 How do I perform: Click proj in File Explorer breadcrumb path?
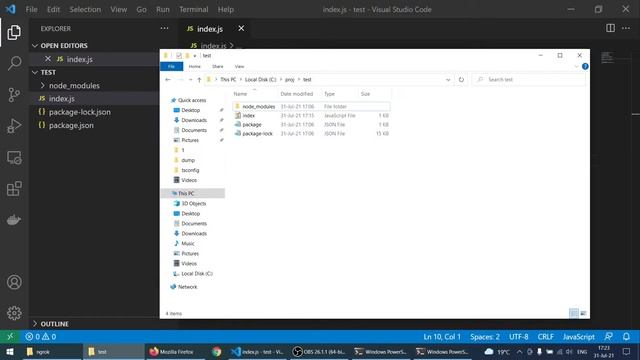289,80
